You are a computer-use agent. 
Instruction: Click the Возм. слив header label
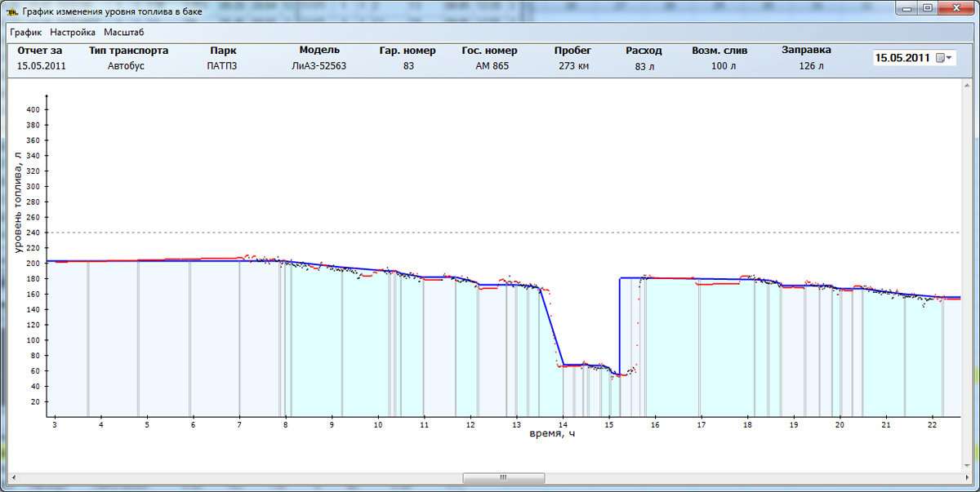[x=719, y=51]
